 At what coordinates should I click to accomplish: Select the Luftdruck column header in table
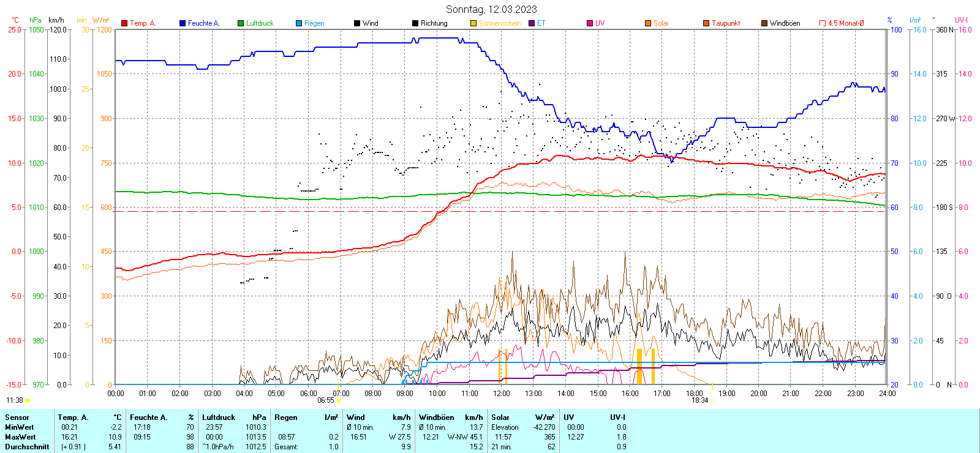[x=219, y=417]
